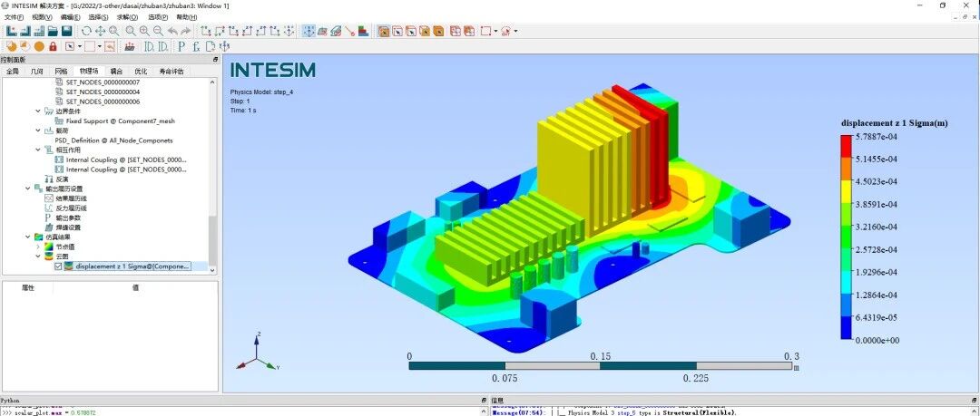Open the red dashed rectangle dropdown arrow
The height and width of the screenshot is (416, 980).
(x=495, y=31)
